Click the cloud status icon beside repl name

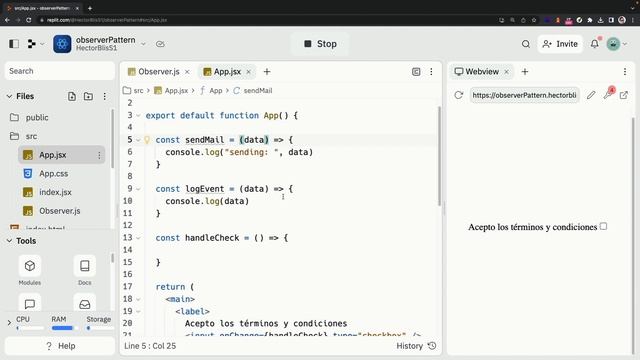(x=160, y=44)
